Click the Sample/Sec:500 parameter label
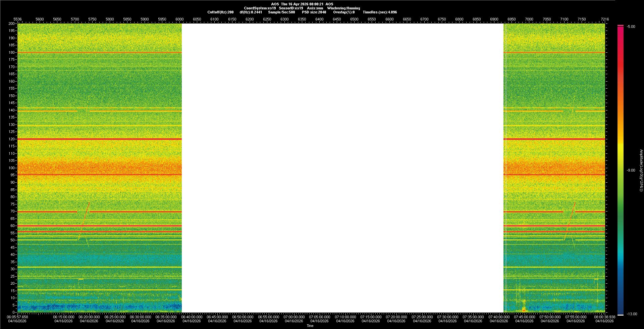The height and width of the screenshot is (329, 644). click(281, 12)
